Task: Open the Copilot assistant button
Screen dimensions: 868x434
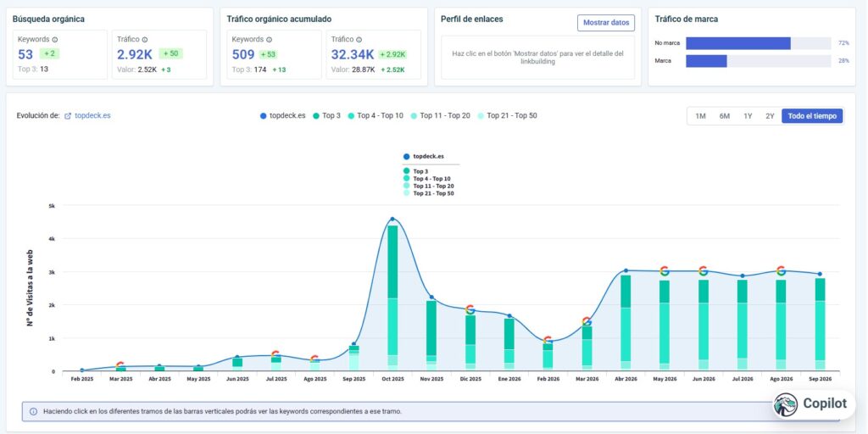Action: (x=813, y=404)
